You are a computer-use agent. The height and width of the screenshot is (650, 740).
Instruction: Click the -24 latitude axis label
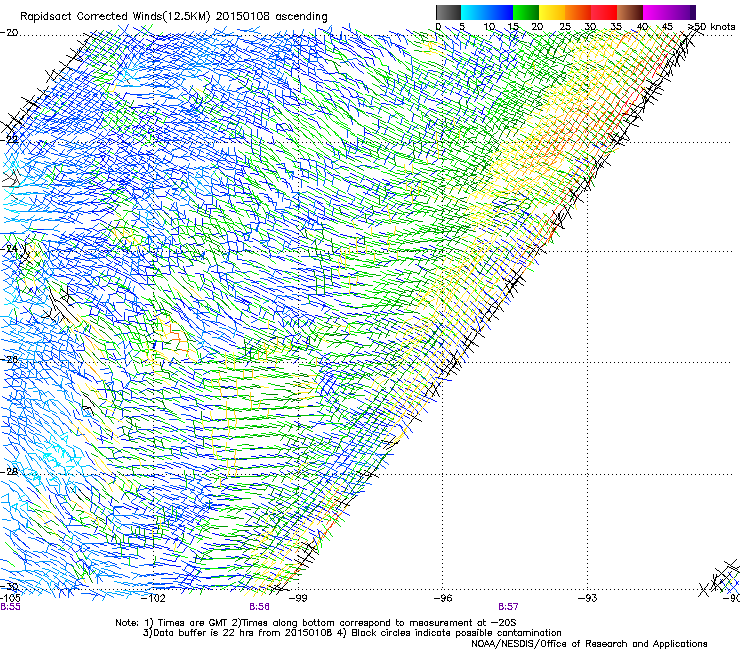(x=9, y=248)
